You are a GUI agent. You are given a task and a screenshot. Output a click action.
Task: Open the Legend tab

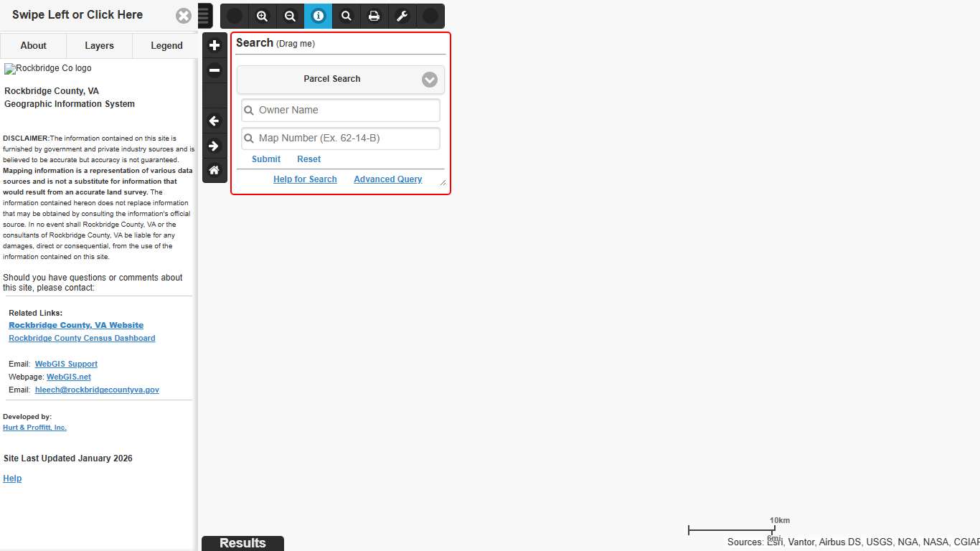(166, 46)
